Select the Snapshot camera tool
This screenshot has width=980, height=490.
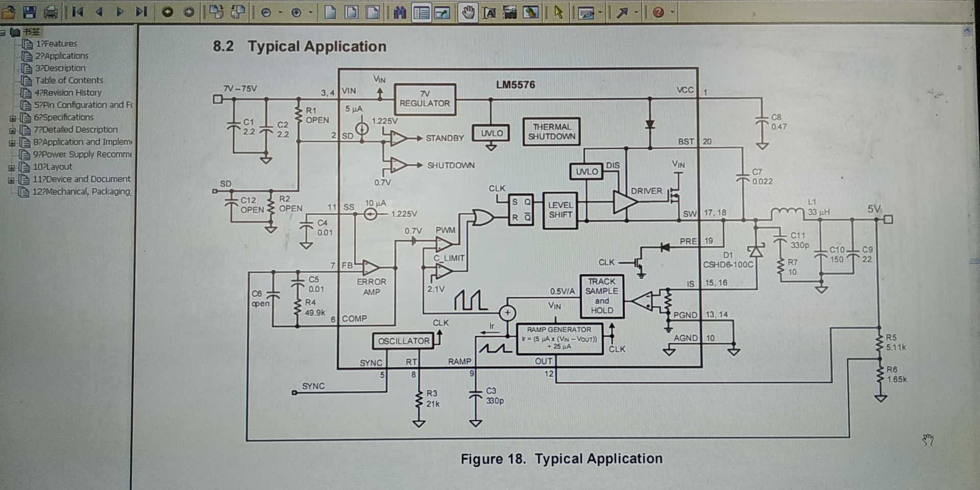pos(510,12)
